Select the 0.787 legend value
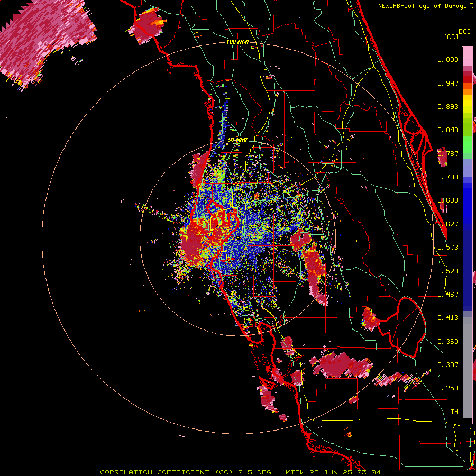The height and width of the screenshot is (476, 476). 448,153
